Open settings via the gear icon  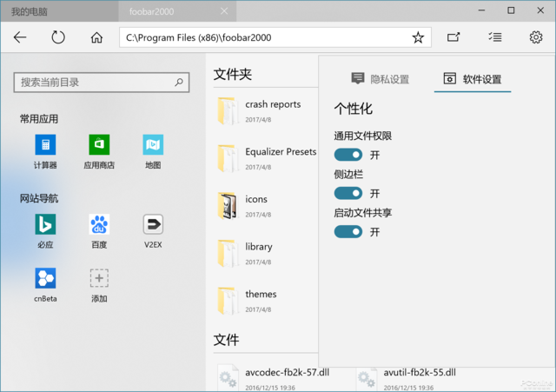536,37
